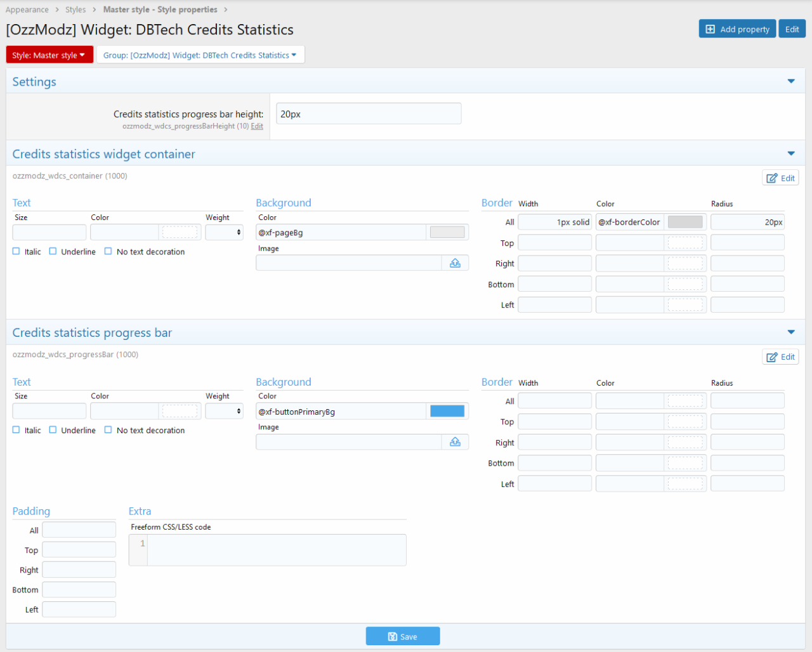Screen dimensions: 812x652
Task: Click the Edit link under progress bar height
Action: pos(257,126)
